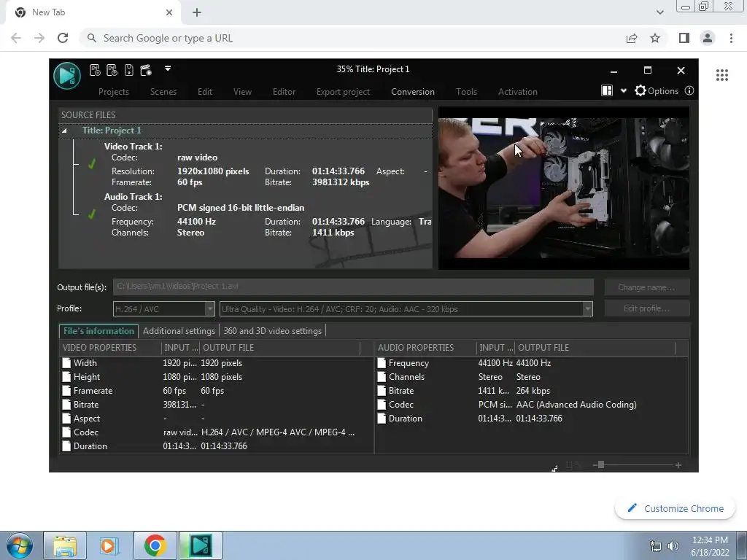Open the Tools menu
Screen dimensions: 747x560
[466, 91]
